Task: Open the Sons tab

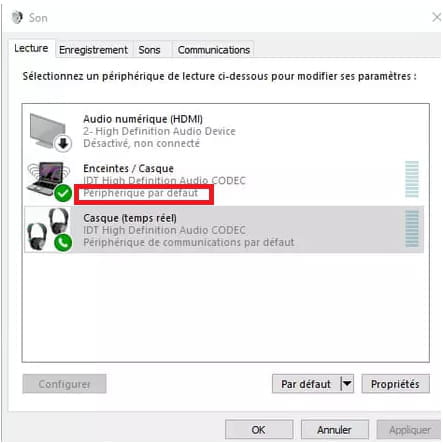Action: 149,50
